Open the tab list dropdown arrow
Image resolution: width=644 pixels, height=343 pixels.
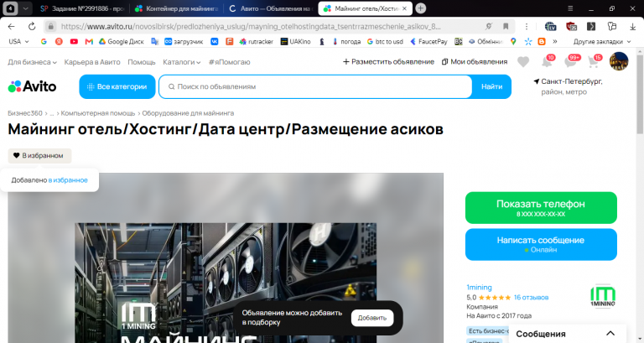(25, 8)
